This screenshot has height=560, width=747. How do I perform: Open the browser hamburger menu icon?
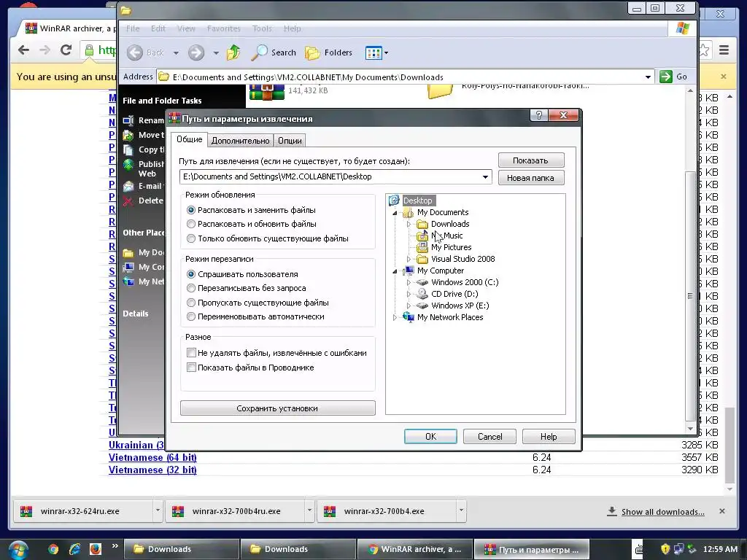click(724, 50)
